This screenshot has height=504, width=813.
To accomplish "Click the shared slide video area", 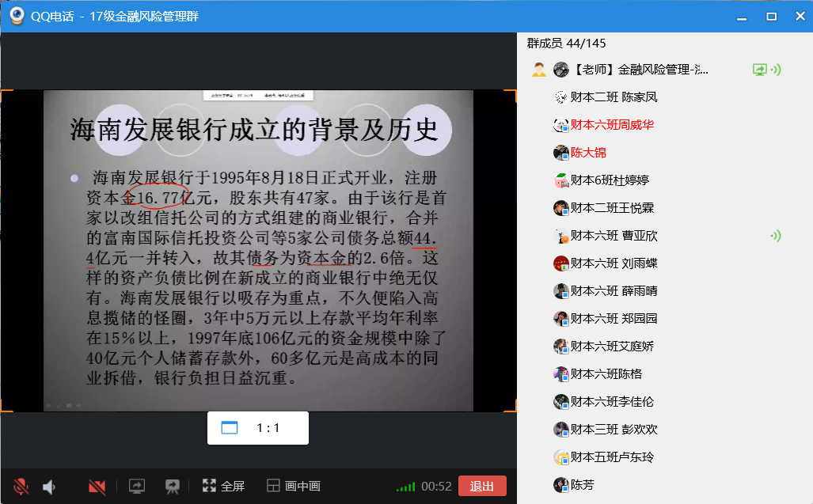I will click(258, 250).
